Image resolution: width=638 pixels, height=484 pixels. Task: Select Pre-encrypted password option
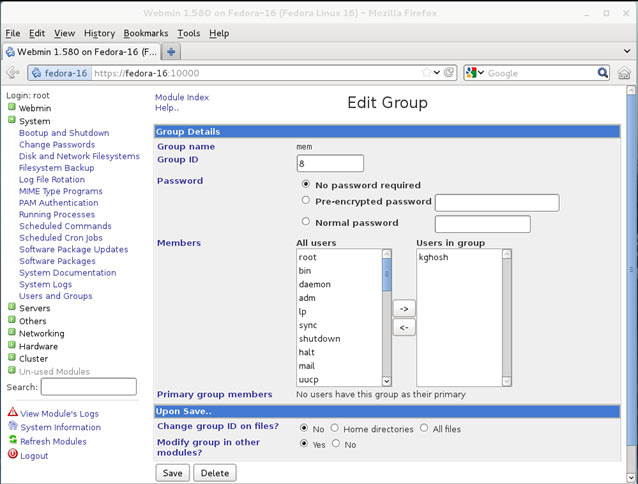click(306, 200)
